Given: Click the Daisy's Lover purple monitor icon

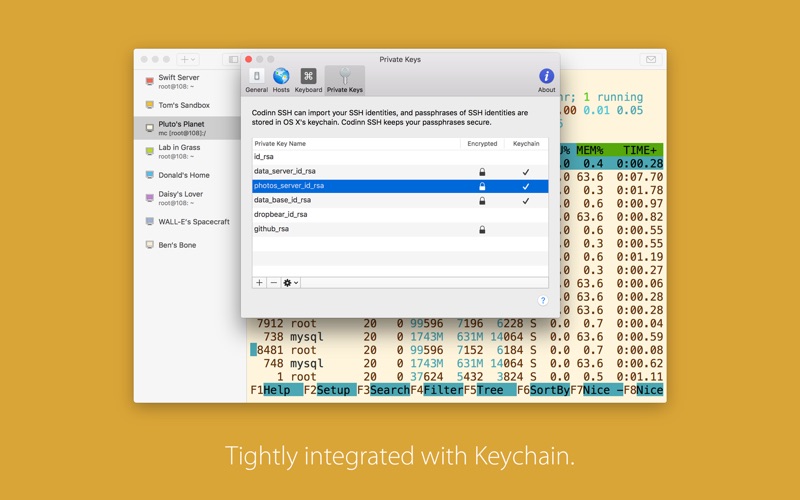Looking at the screenshot, I should 149,198.
